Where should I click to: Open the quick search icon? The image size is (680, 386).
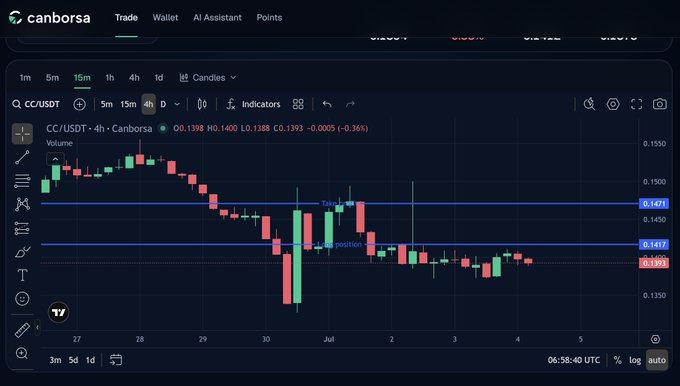click(x=589, y=104)
